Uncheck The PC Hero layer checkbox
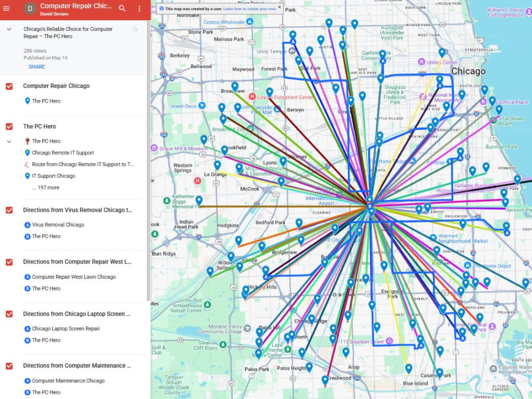 9,127
